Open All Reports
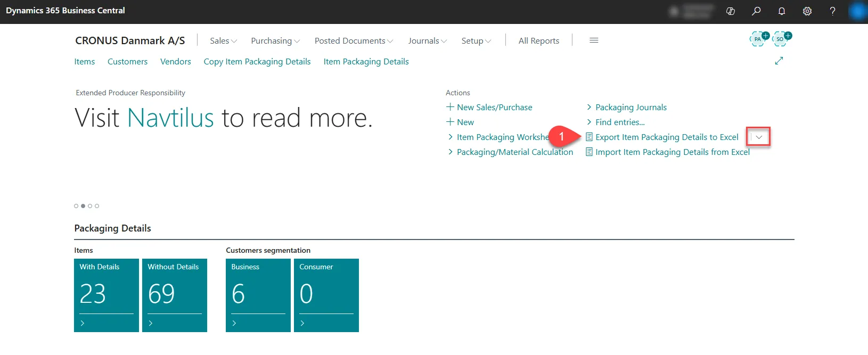 (x=539, y=41)
